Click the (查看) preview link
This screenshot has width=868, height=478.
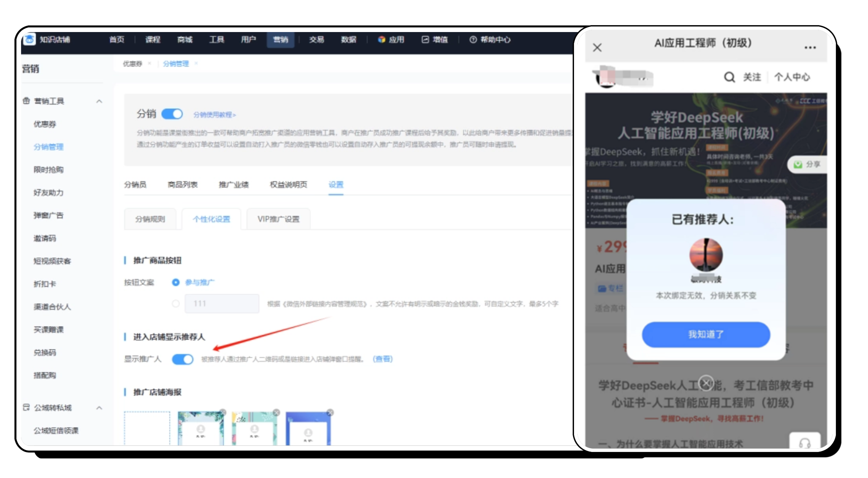pos(383,359)
